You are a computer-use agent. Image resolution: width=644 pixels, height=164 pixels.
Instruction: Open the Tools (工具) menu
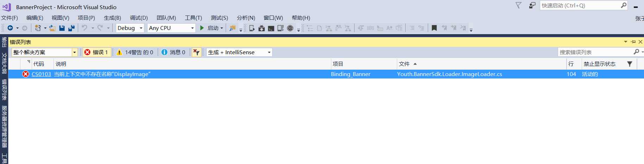click(193, 18)
